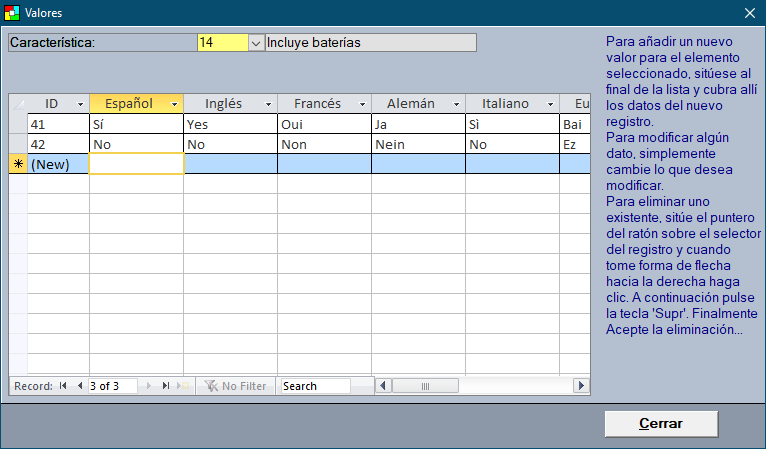The image size is (766, 449).
Task: Click the current record number field
Action: 113,386
